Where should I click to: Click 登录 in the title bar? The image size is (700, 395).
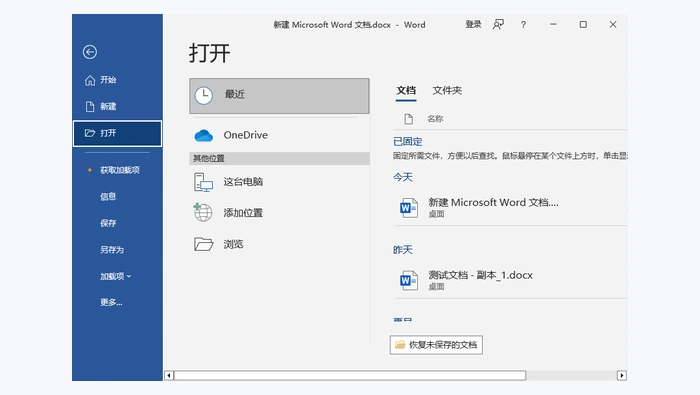tap(473, 25)
